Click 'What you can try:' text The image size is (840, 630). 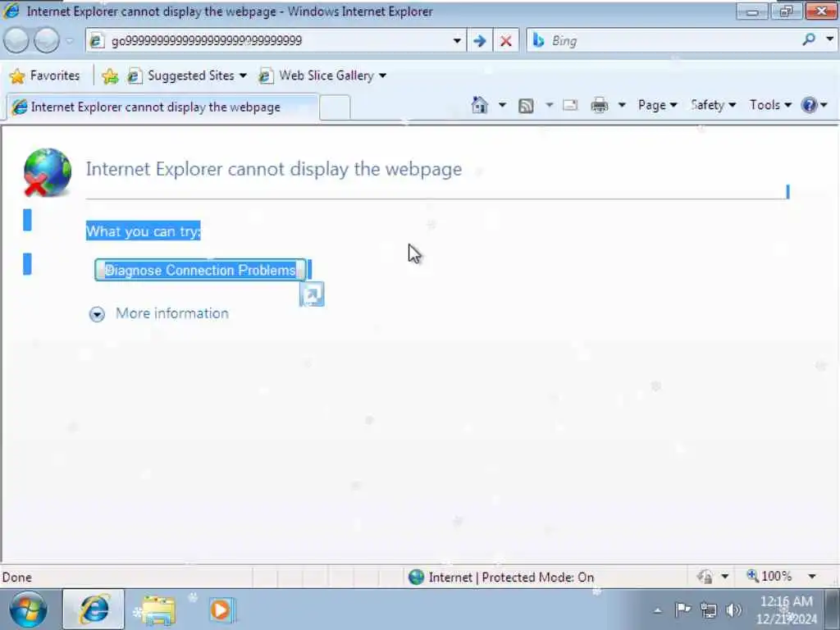click(143, 231)
